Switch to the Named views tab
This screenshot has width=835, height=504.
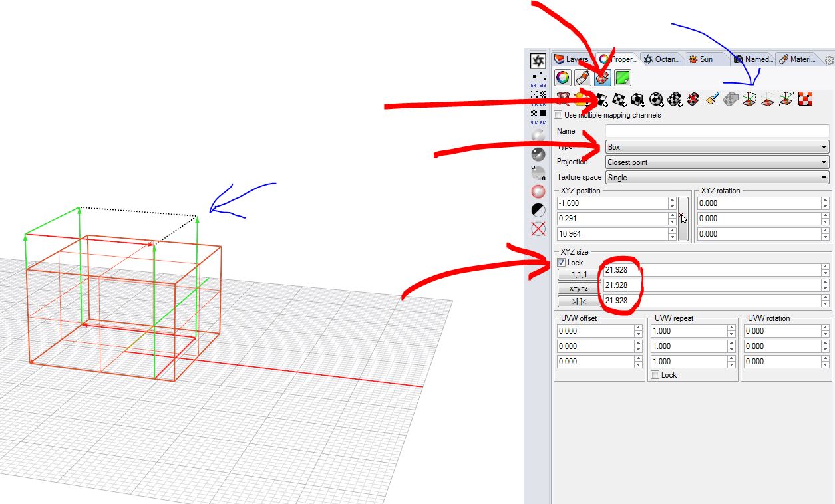point(752,59)
